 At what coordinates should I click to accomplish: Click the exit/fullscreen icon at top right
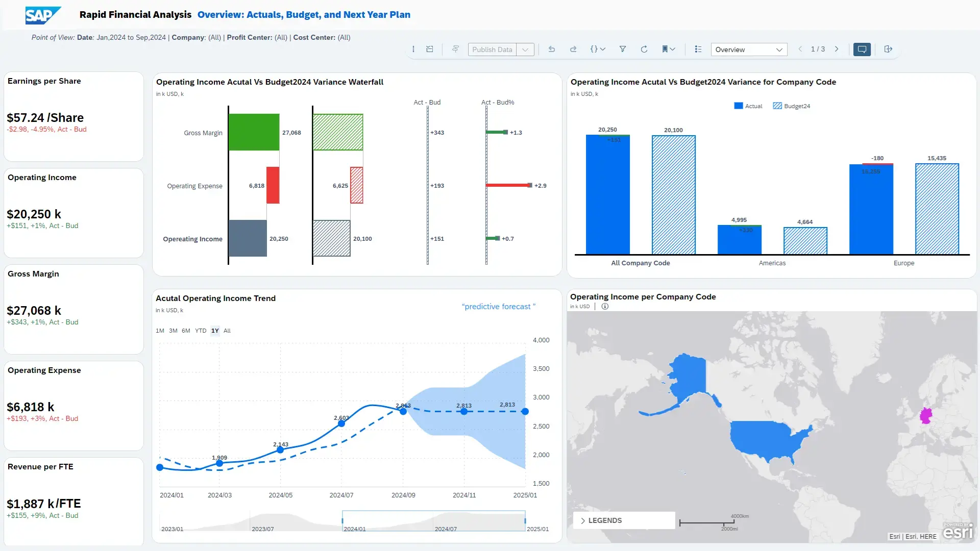pos(888,49)
